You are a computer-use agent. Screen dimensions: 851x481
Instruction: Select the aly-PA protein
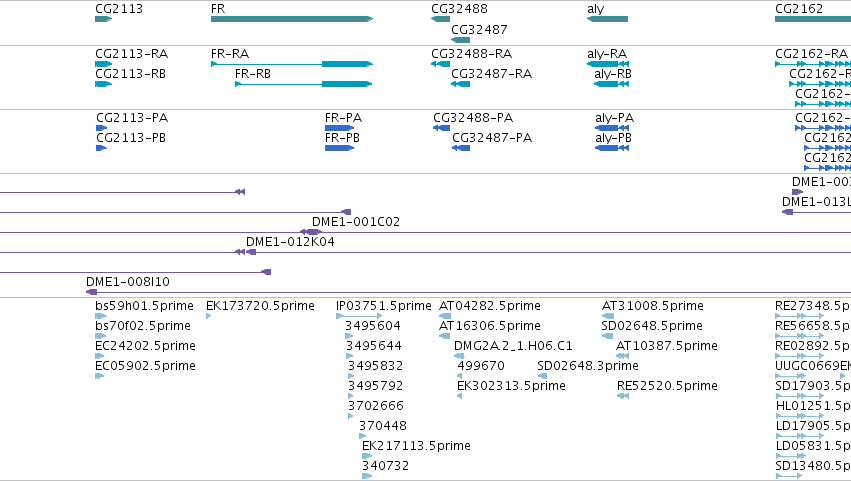[x=612, y=128]
